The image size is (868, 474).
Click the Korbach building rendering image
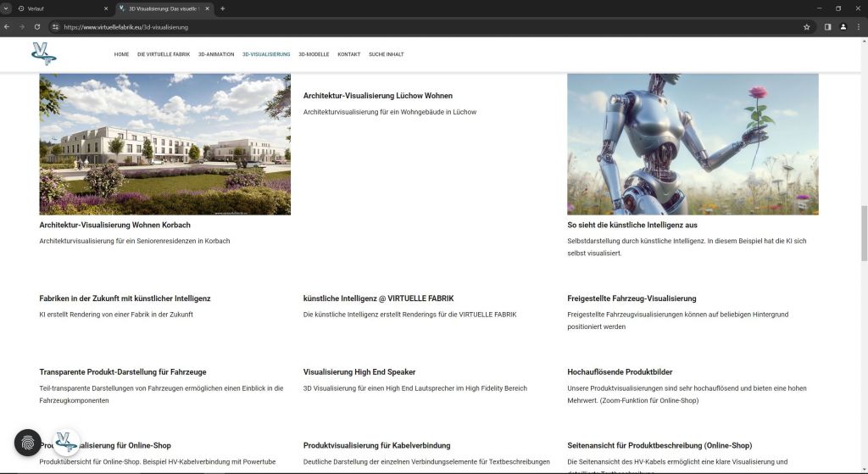click(x=164, y=143)
